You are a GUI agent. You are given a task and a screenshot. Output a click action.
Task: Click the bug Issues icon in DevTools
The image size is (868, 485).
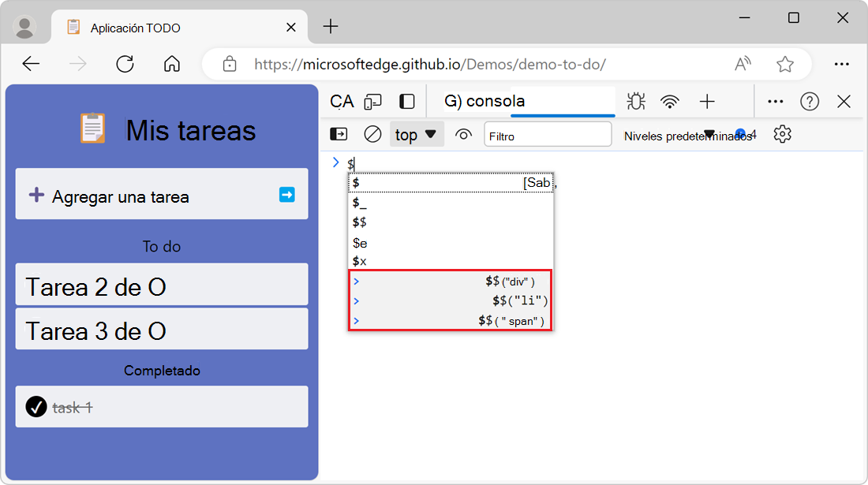635,101
